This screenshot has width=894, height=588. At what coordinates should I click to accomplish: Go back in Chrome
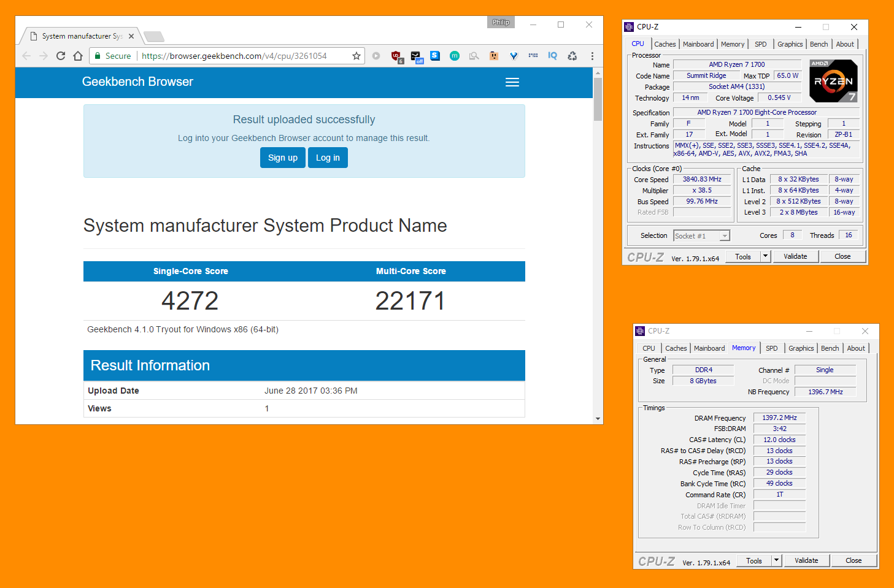tap(26, 56)
